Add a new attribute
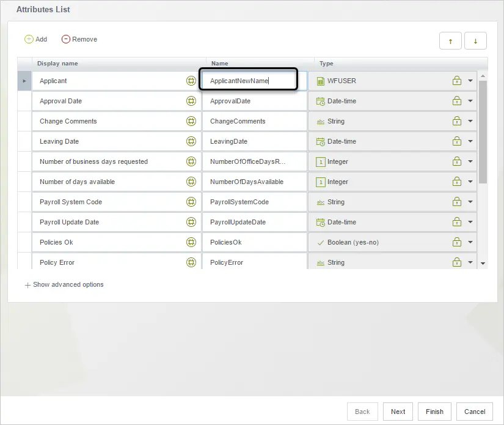Screen dimensions: 504x425 pos(35,39)
